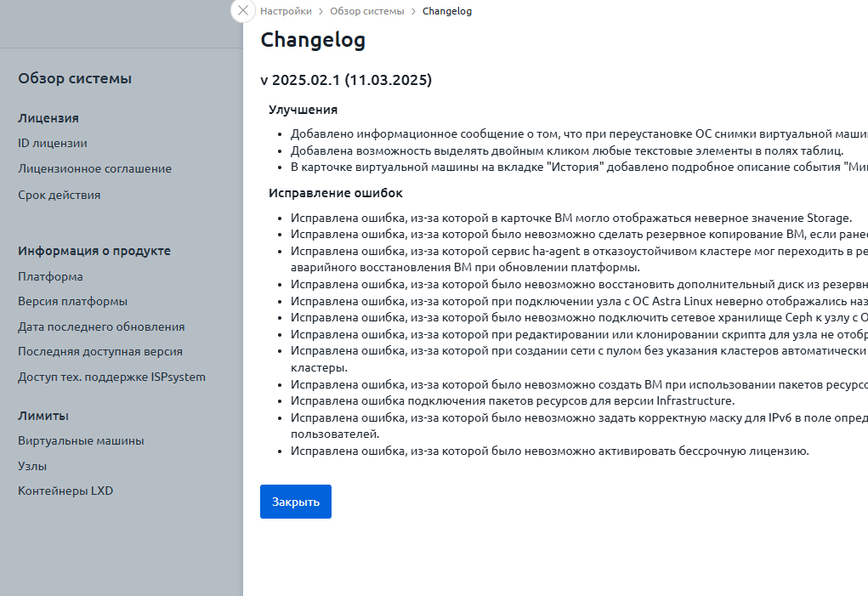Click the entry about double-click text selection

tap(567, 150)
